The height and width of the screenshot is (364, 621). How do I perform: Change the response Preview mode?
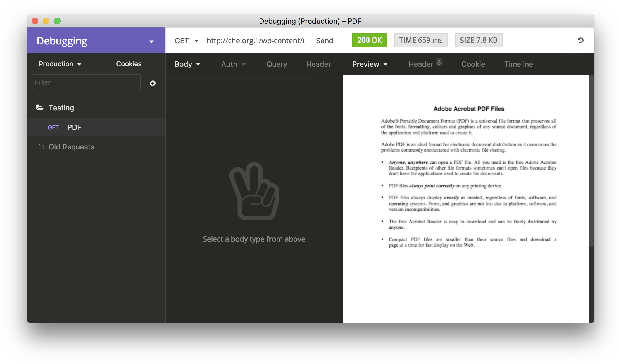point(370,64)
